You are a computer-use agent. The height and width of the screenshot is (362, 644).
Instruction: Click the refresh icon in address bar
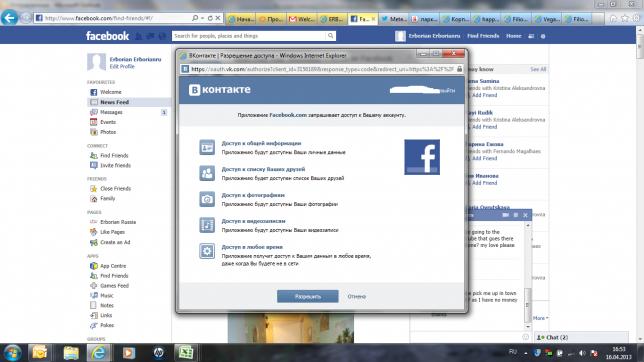pyautogui.click(x=210, y=18)
